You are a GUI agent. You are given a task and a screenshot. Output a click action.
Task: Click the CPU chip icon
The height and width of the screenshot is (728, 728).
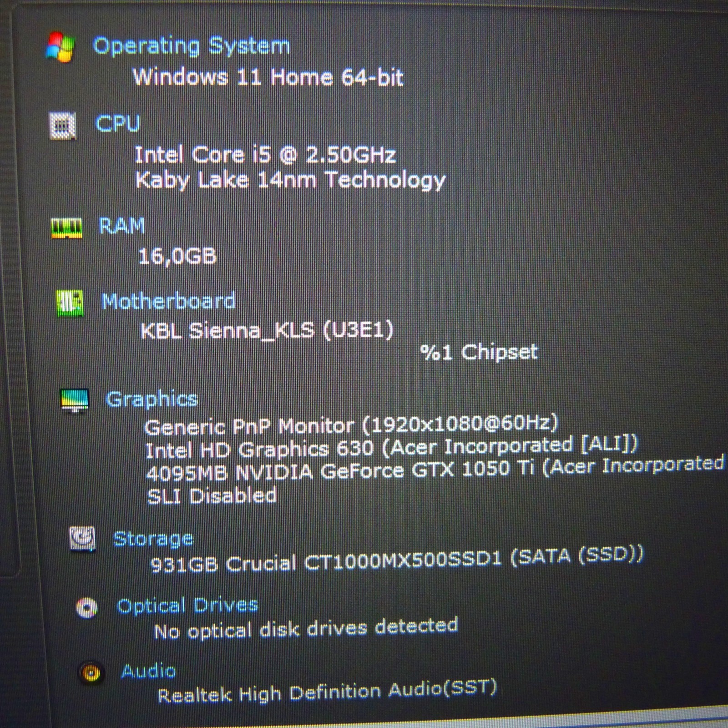(63, 126)
